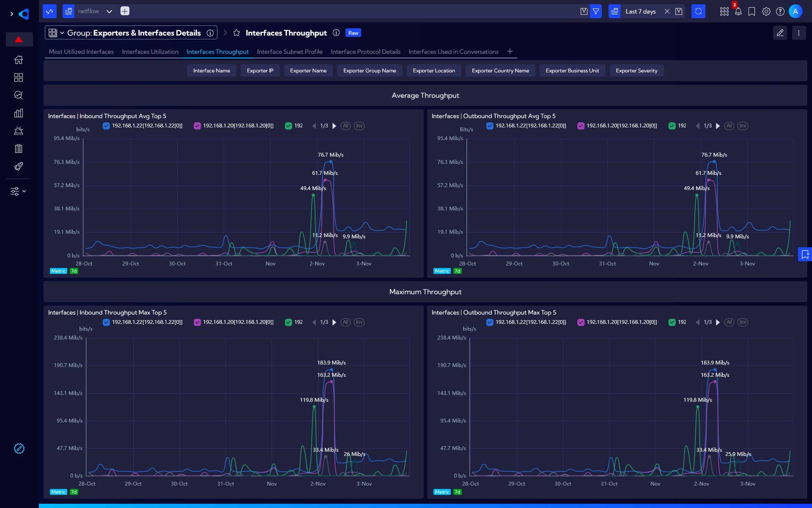
Task: Expand the Group dashboard selector chevron
Action: click(x=62, y=33)
